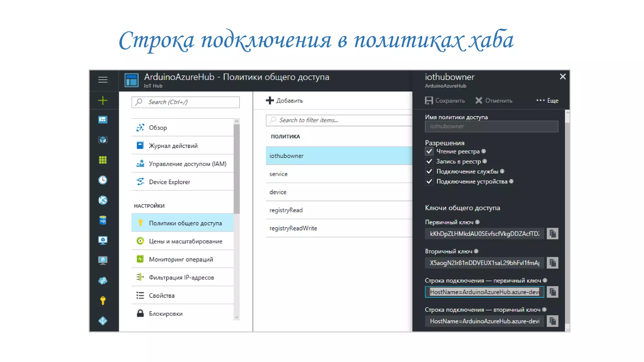Viewport: 644px width, 362px height.
Task: Open SQL databases sidebar icon
Action: (103, 220)
